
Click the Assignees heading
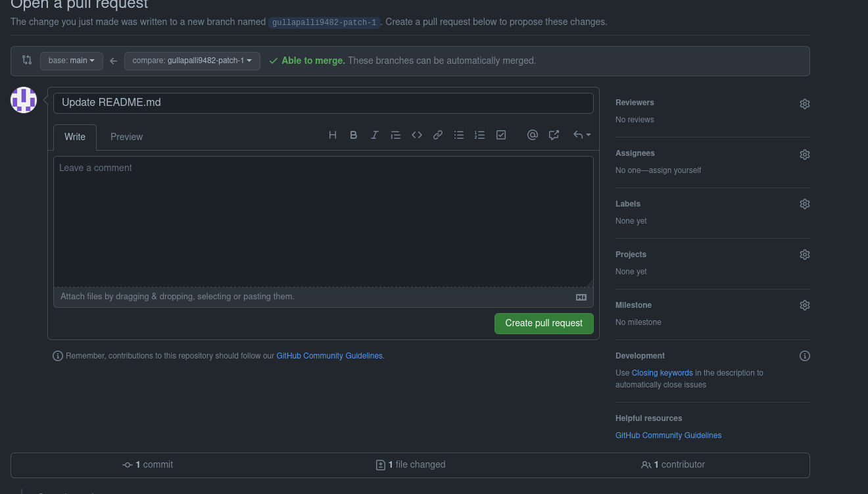click(x=635, y=153)
